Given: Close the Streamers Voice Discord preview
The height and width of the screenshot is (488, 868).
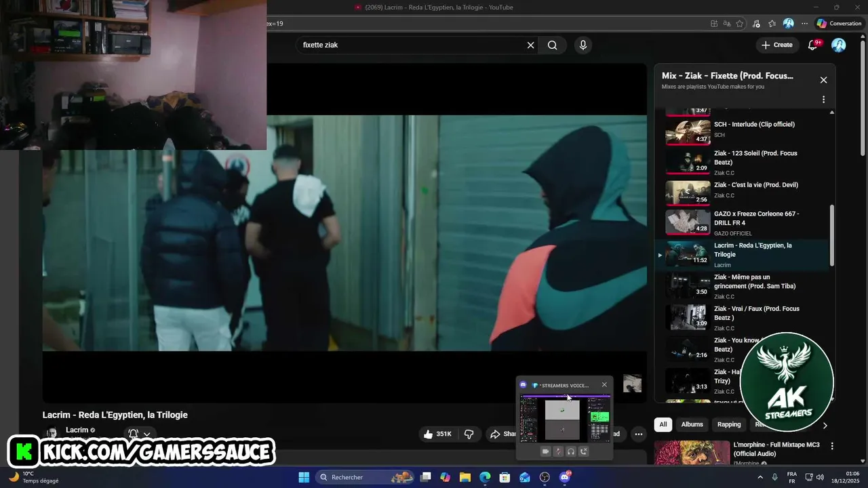Looking at the screenshot, I should 604,385.
